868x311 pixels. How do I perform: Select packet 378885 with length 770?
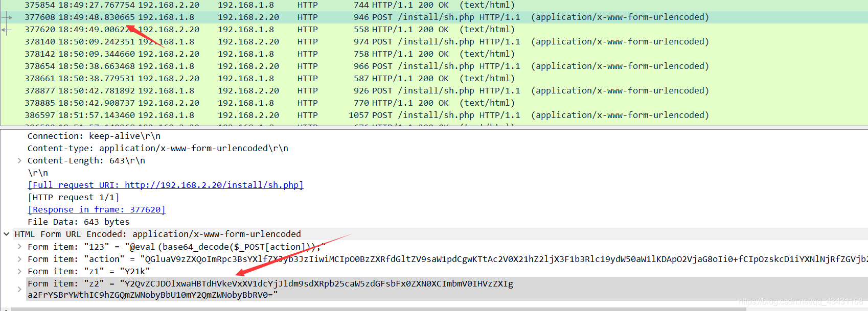tap(434, 103)
